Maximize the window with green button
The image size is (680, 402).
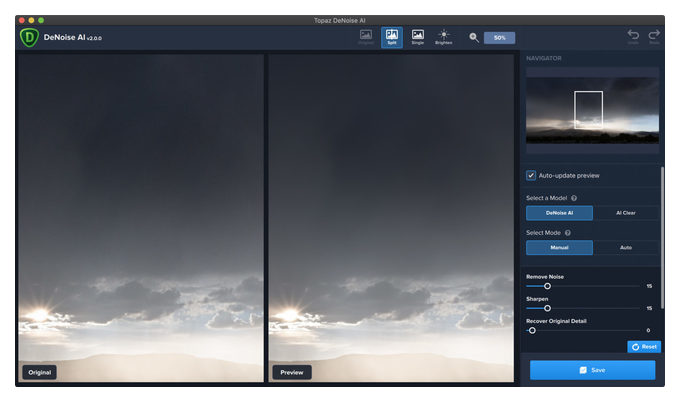[x=41, y=20]
